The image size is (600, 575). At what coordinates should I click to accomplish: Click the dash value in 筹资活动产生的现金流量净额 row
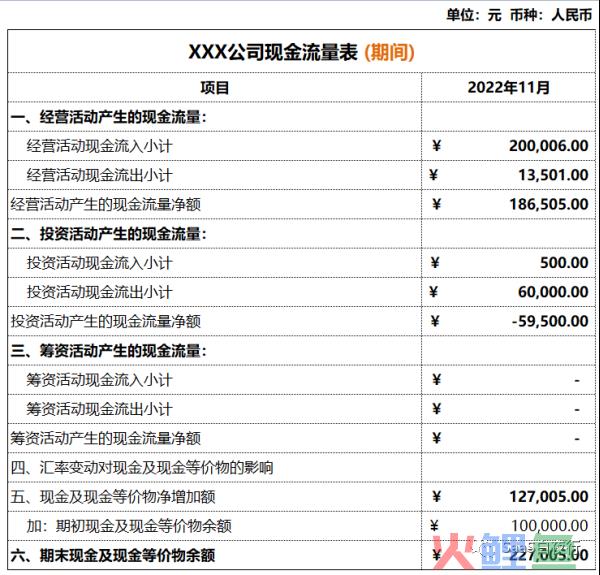pos(577,439)
